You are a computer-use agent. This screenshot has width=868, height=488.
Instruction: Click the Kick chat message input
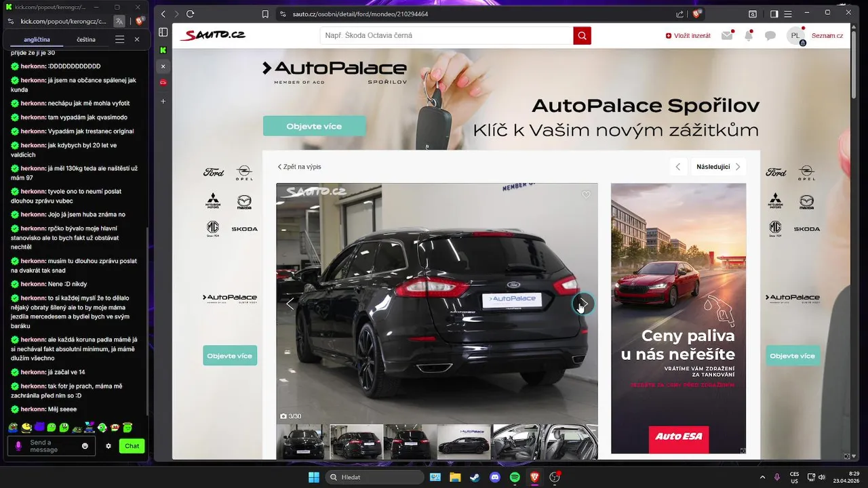pyautogui.click(x=51, y=446)
